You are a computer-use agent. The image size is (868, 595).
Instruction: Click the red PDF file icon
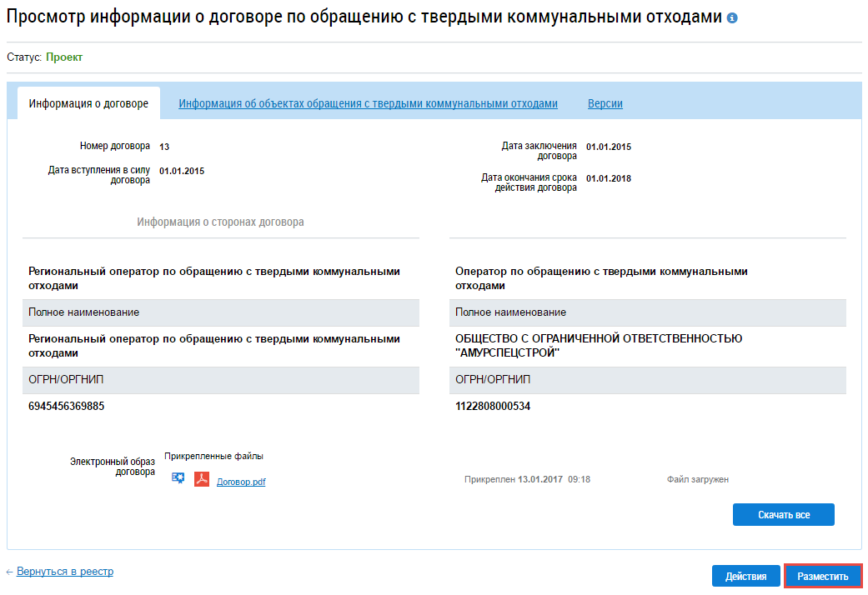click(x=202, y=479)
